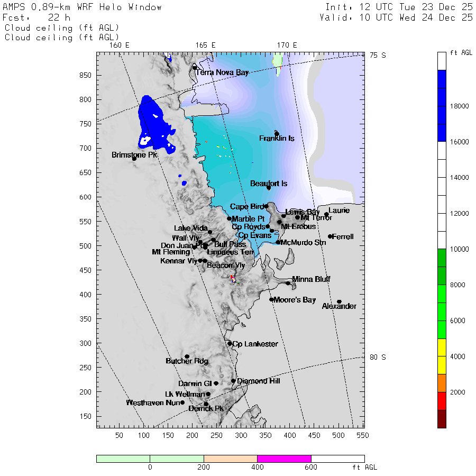Click the Cp Lankester label
Viewport: 476px width, 476px height.
[255, 344]
